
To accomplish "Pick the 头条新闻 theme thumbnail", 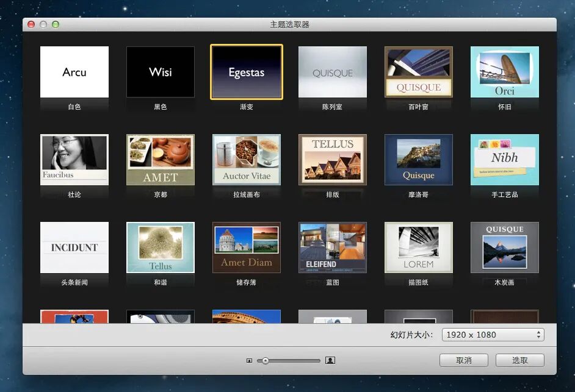I will 74,248.
